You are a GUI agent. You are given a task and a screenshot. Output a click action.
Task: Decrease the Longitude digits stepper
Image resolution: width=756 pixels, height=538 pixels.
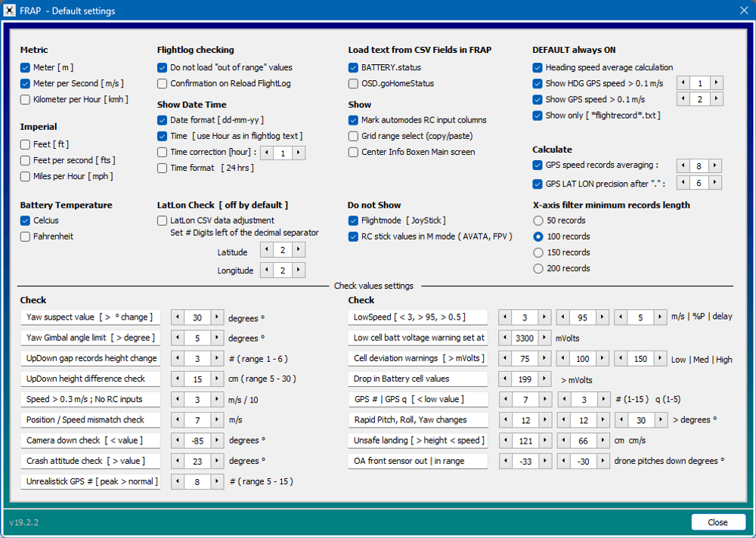(x=267, y=270)
